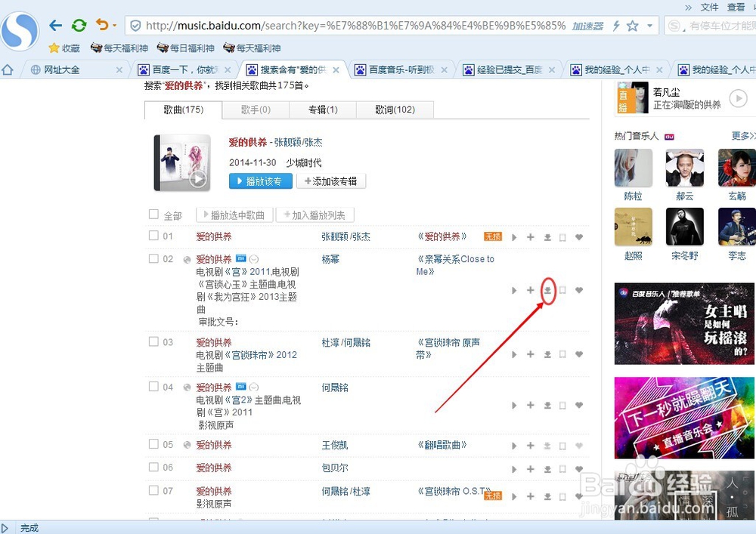Open musician 陈粒 avatar
Screen dimensions: 756x534
(x=633, y=168)
